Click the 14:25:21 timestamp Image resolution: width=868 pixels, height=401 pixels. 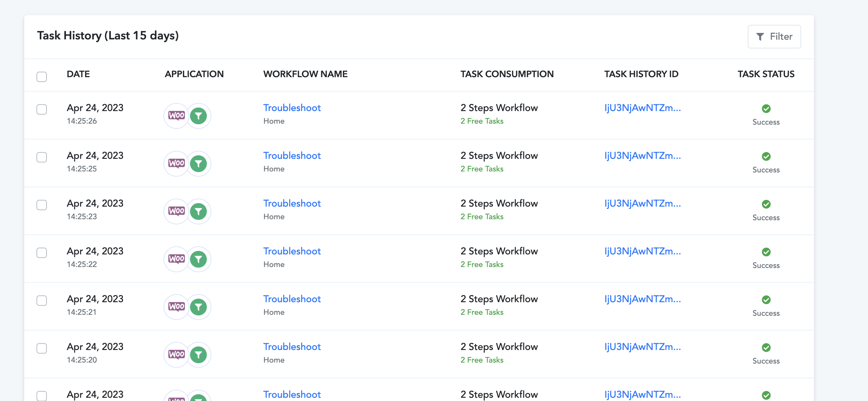[x=81, y=313]
